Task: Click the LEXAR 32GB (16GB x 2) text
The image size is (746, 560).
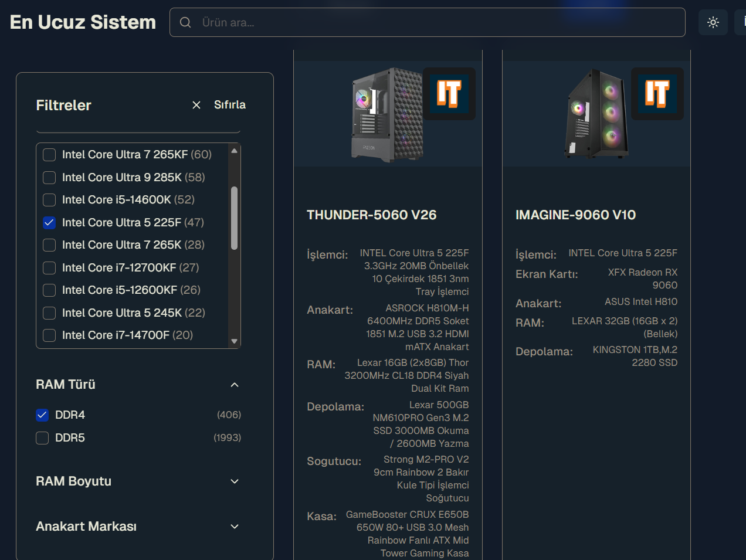Action: click(625, 328)
